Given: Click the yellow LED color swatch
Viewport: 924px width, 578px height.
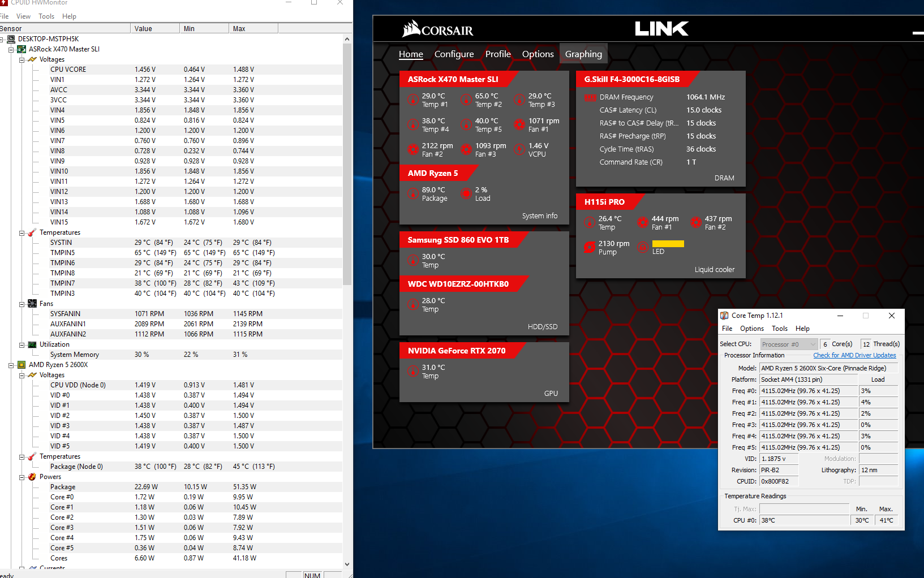Looking at the screenshot, I should 668,244.
